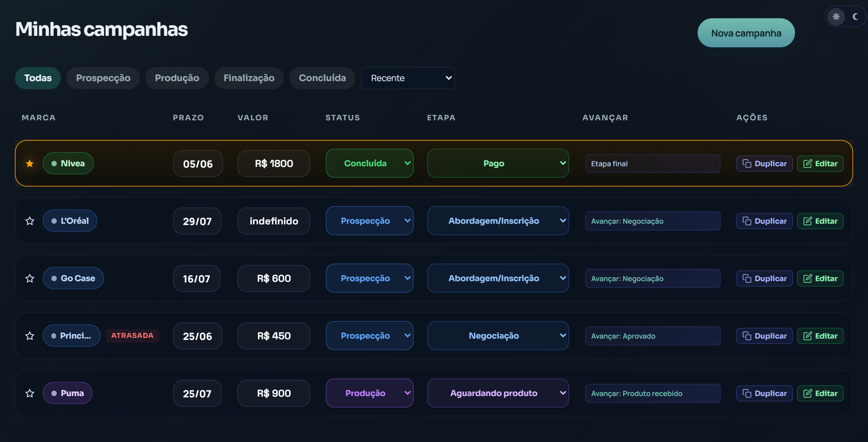Click the Go Case brand chip
The width and height of the screenshot is (868, 442).
(x=73, y=278)
